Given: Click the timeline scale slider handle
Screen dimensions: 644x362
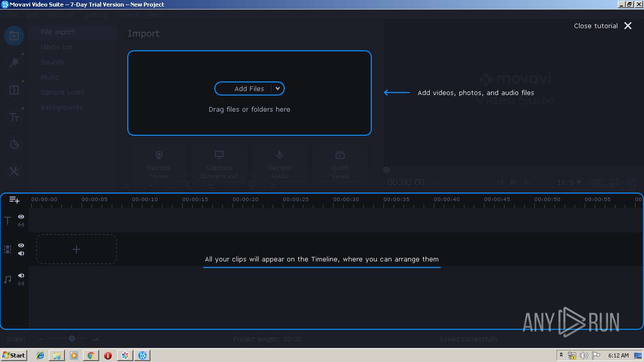Looking at the screenshot, I should [x=72, y=339].
